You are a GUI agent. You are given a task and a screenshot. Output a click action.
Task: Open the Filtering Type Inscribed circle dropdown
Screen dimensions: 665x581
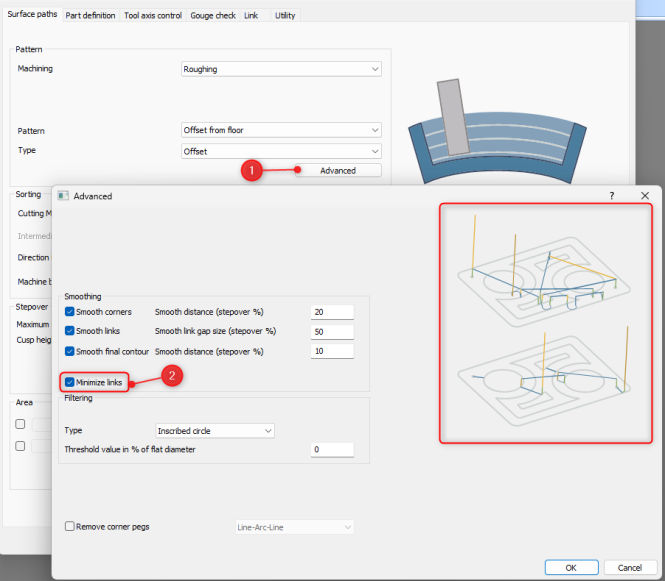(x=214, y=430)
